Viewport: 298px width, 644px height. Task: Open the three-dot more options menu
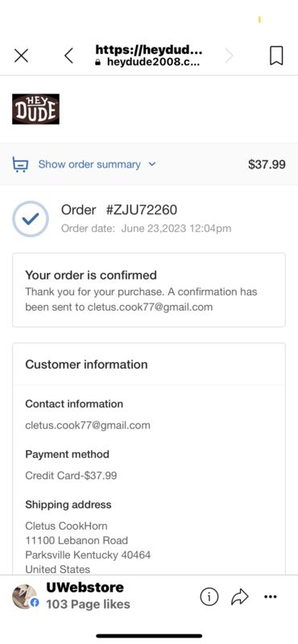pyautogui.click(x=270, y=597)
